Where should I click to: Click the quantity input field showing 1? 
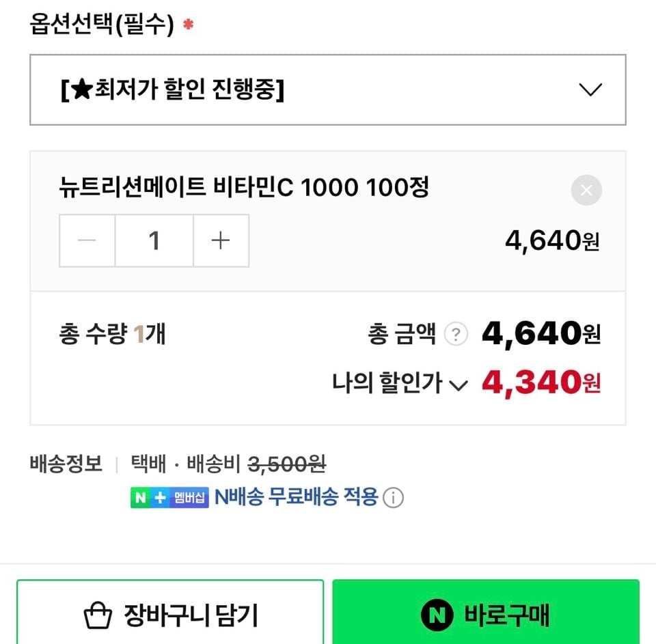point(154,240)
